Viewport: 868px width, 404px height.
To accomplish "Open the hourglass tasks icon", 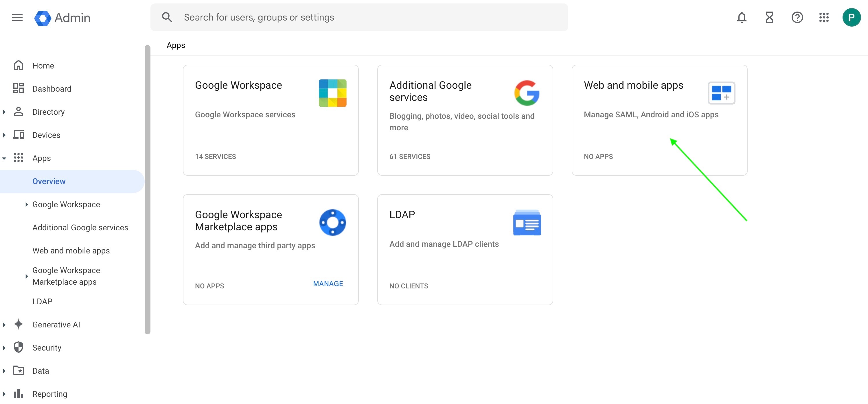I will pyautogui.click(x=769, y=17).
